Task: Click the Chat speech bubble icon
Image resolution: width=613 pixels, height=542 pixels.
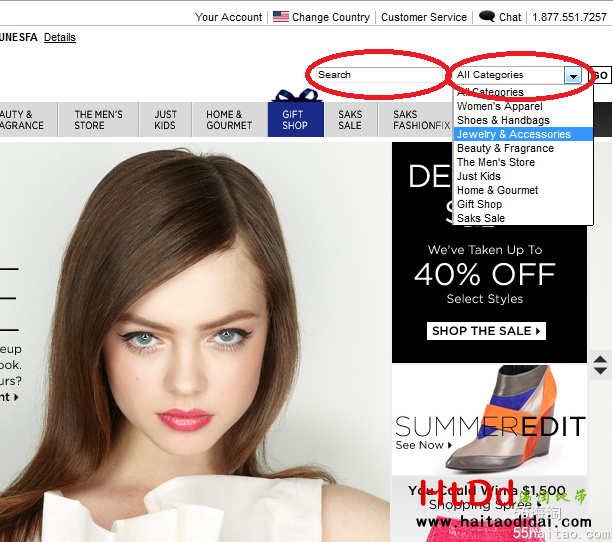Action: tap(487, 16)
